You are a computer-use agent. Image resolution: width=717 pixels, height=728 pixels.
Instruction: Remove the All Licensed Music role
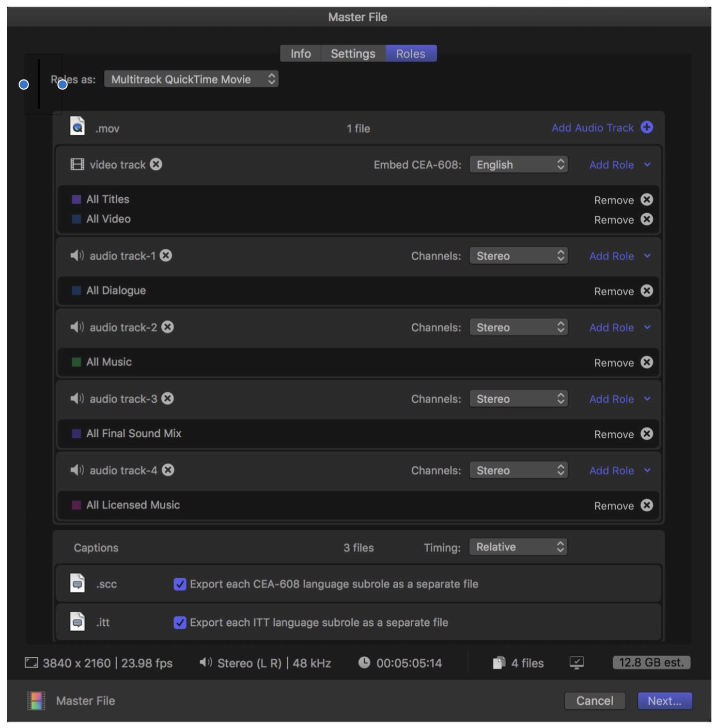[x=647, y=505]
